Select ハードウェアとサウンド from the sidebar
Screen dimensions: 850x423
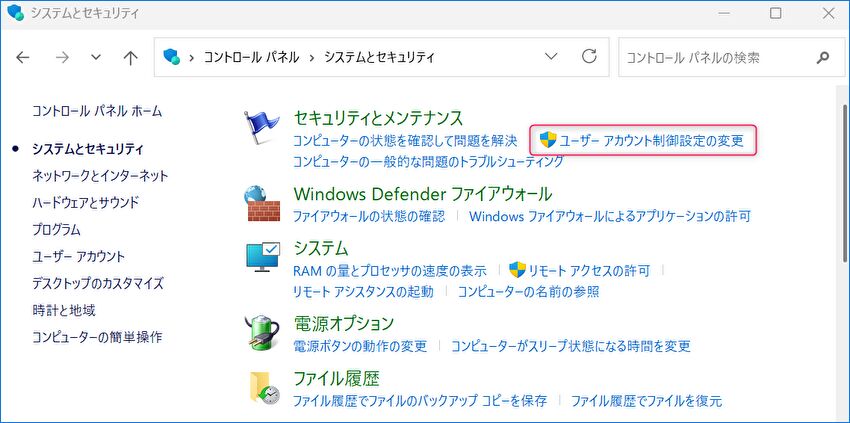pos(85,202)
